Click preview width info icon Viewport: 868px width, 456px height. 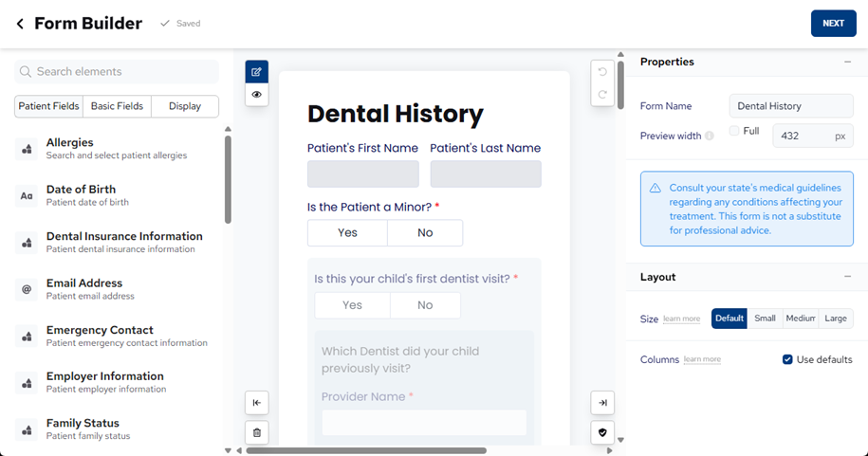tap(710, 137)
